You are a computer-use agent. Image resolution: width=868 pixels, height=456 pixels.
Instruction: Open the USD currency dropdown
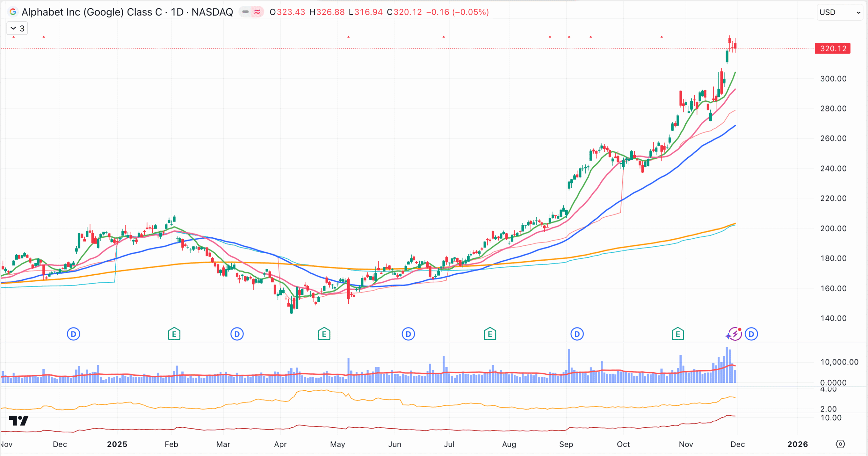click(x=840, y=13)
